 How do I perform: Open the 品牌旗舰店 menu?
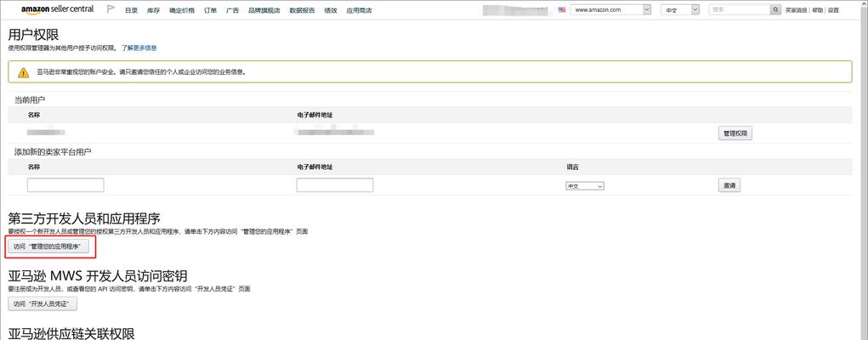pyautogui.click(x=264, y=10)
